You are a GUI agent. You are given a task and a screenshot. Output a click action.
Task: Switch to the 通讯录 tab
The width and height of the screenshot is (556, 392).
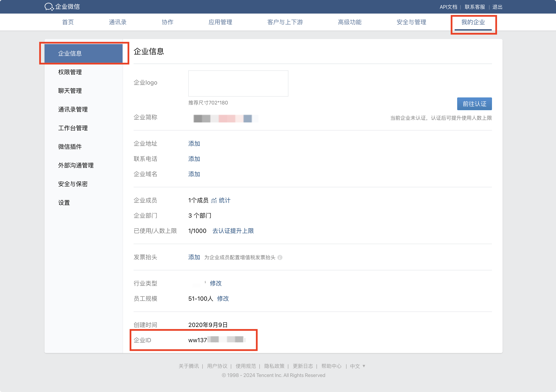[118, 22]
